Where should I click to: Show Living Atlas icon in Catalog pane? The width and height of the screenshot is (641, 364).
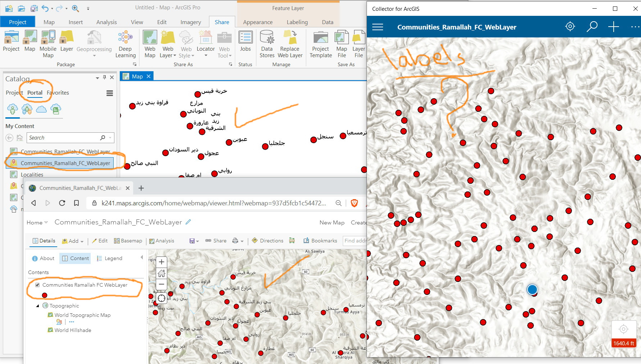tap(56, 109)
